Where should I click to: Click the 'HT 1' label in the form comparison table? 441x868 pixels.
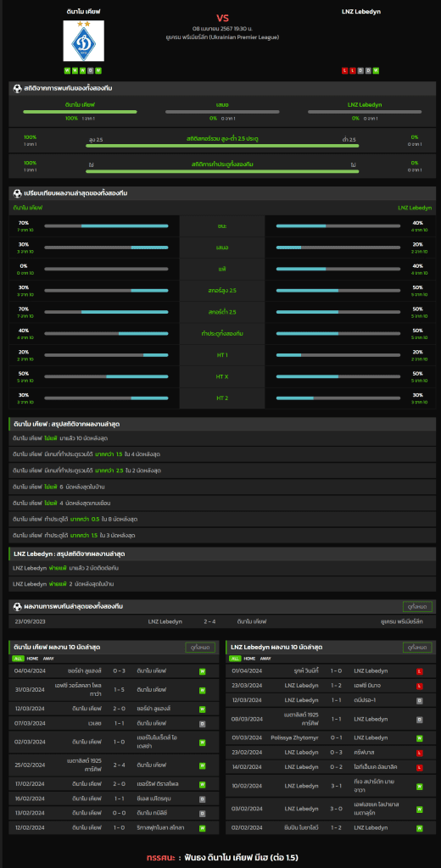coord(222,355)
